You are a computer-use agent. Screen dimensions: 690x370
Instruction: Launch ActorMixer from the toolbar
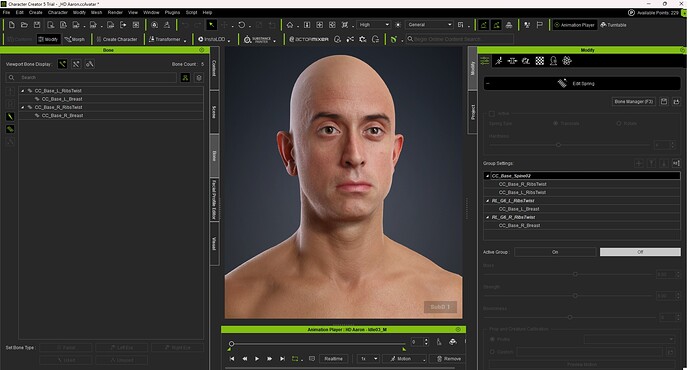309,39
